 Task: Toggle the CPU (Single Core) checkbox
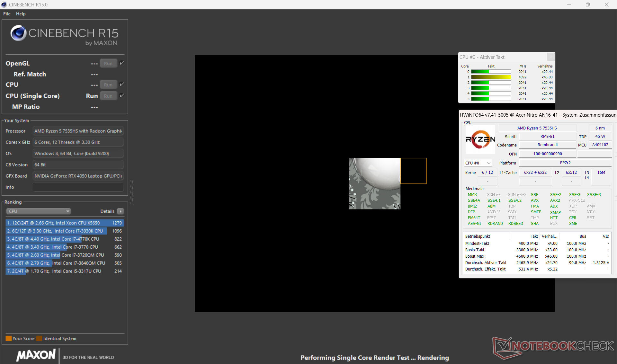(x=122, y=95)
